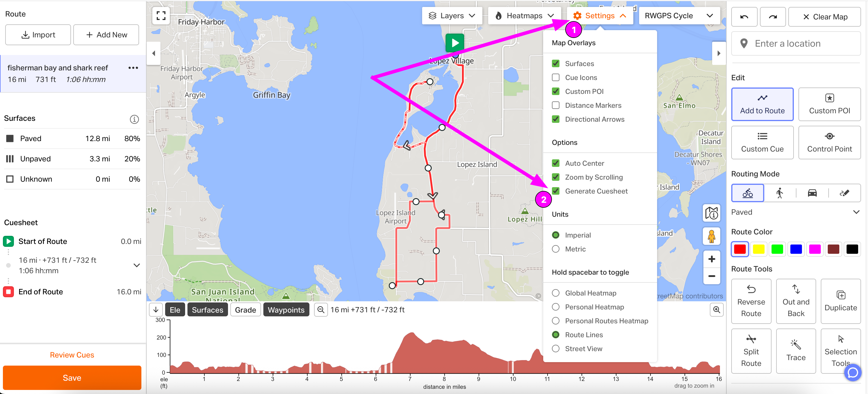Toggle fullscreen map view icon
The height and width of the screenshot is (394, 868).
[161, 16]
